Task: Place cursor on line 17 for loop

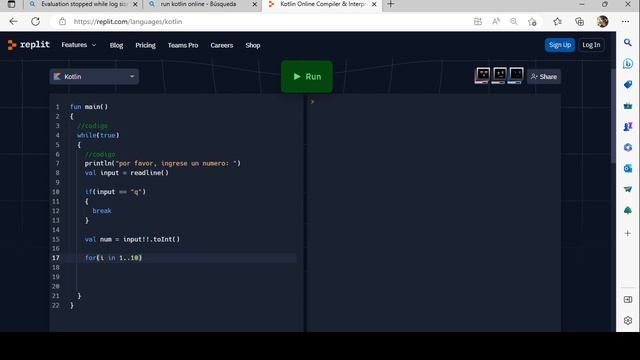Action: click(113, 258)
